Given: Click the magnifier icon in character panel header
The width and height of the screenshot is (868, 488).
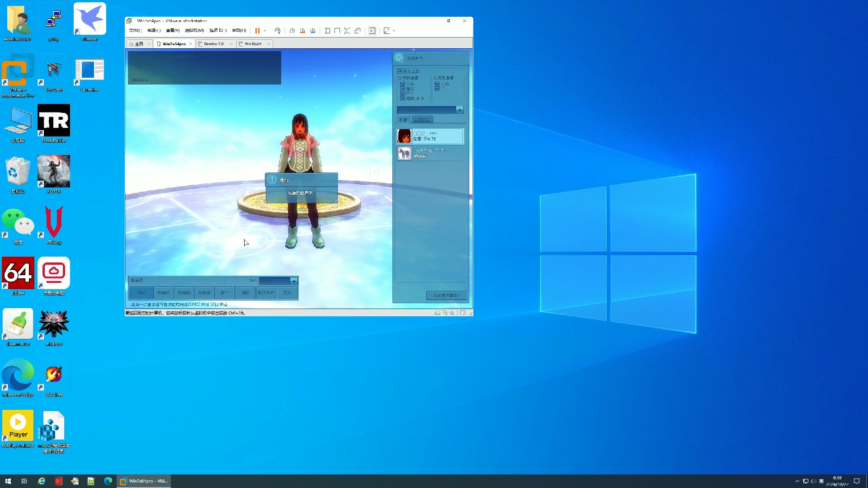Looking at the screenshot, I should pyautogui.click(x=399, y=58).
